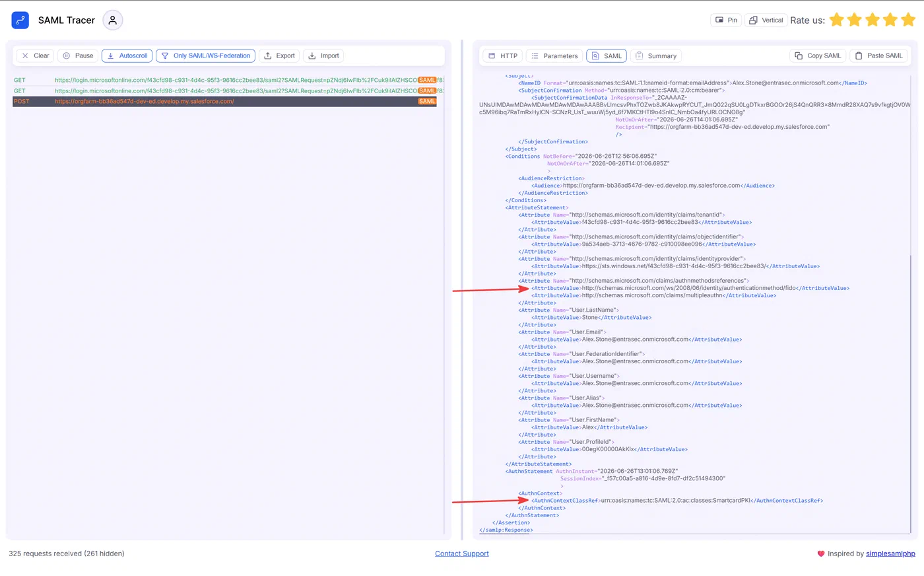Open the user profile icon
Screen dimensions: 924x576
pyautogui.click(x=113, y=20)
